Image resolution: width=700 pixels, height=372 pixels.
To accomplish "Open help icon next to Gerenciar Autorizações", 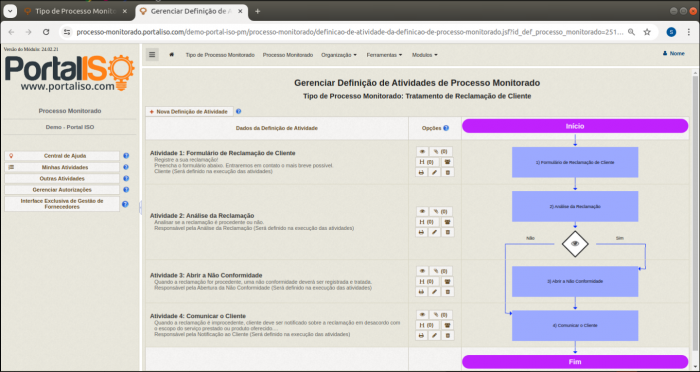I will 126,189.
